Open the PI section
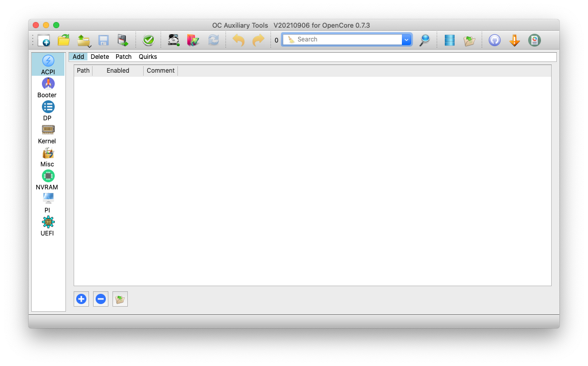The height and width of the screenshot is (366, 588). 48,203
